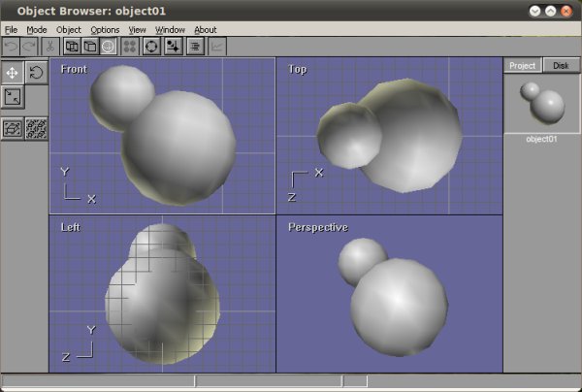Click the Redo arrow icon
Viewport: 582px width, 392px height.
30,46
